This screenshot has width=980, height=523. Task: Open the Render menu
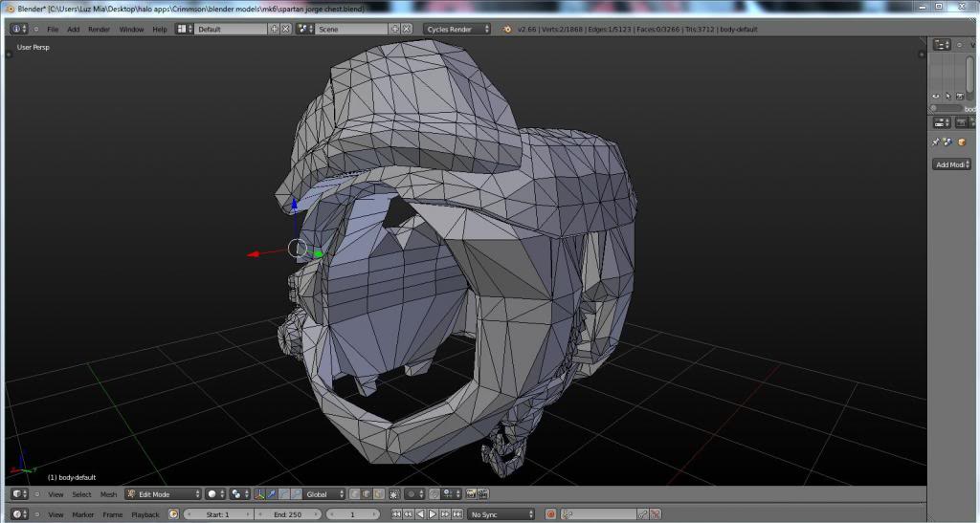click(99, 30)
